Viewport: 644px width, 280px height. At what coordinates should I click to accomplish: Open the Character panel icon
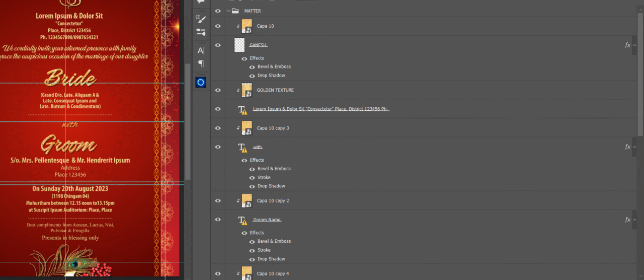tap(201, 50)
